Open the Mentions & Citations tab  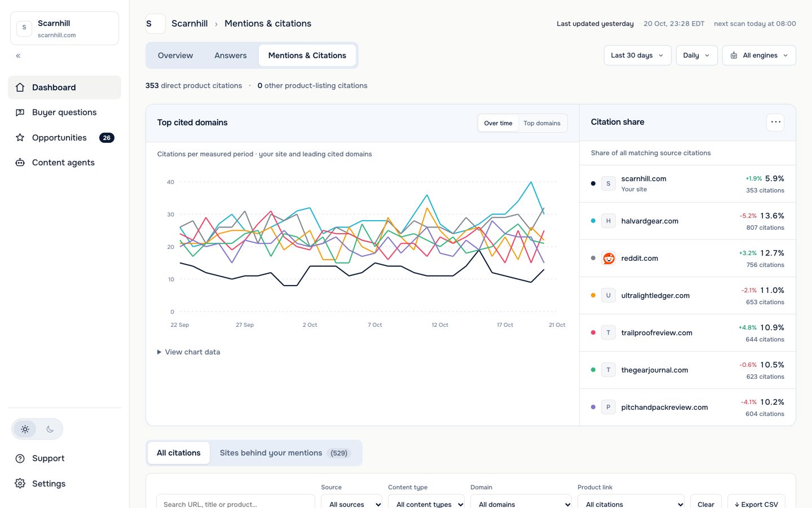click(x=307, y=55)
